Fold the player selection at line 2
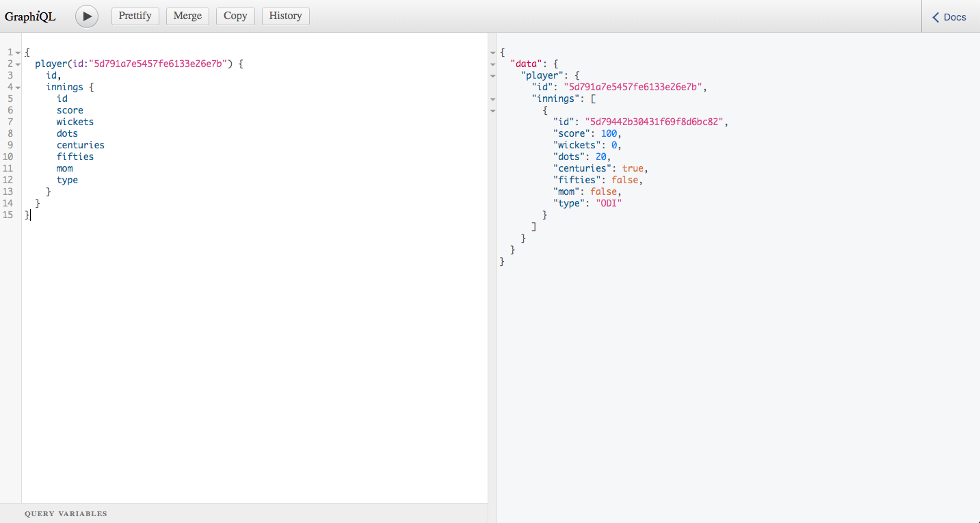 [18, 64]
